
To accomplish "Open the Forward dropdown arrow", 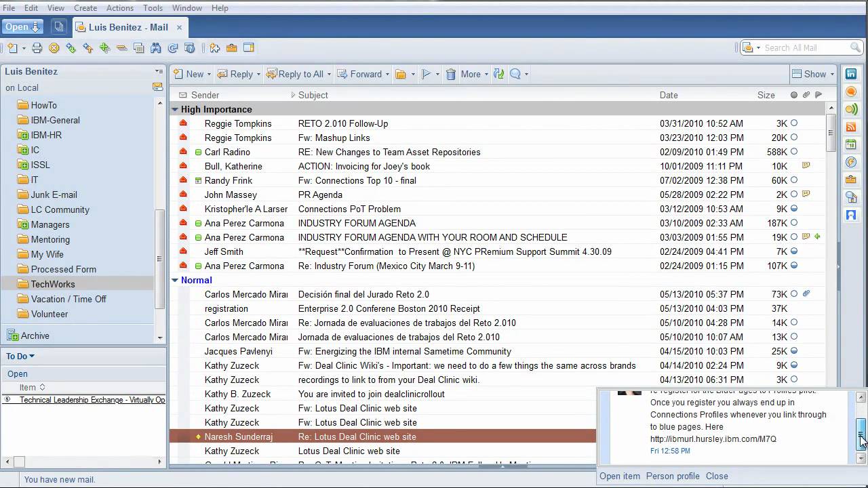I will pos(387,75).
